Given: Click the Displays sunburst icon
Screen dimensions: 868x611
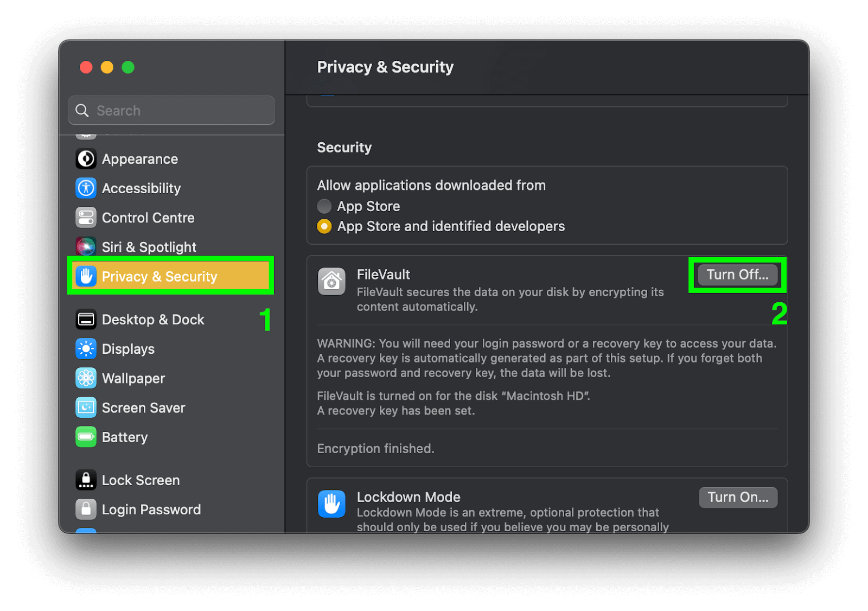Looking at the screenshot, I should tap(86, 349).
